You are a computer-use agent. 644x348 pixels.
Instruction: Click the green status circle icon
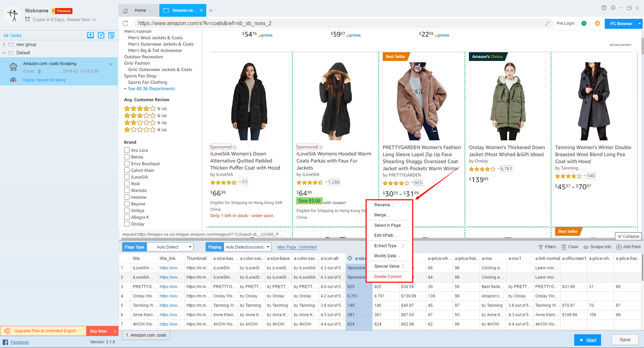(x=584, y=23)
